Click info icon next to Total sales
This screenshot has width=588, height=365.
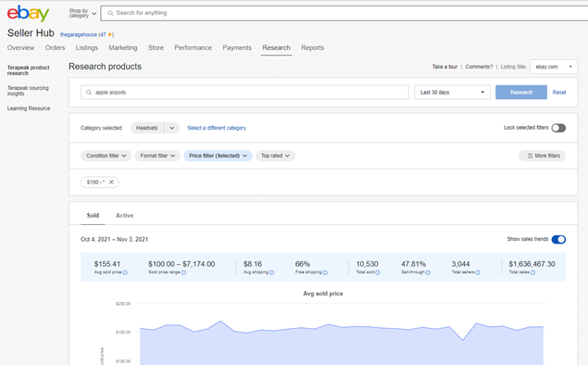click(532, 272)
